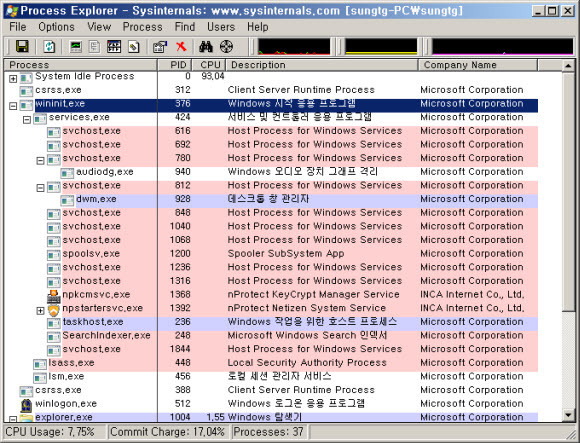Screen dimensions: 580x443
Task: Click the spoolsv.exe process icon
Action: coord(54,255)
